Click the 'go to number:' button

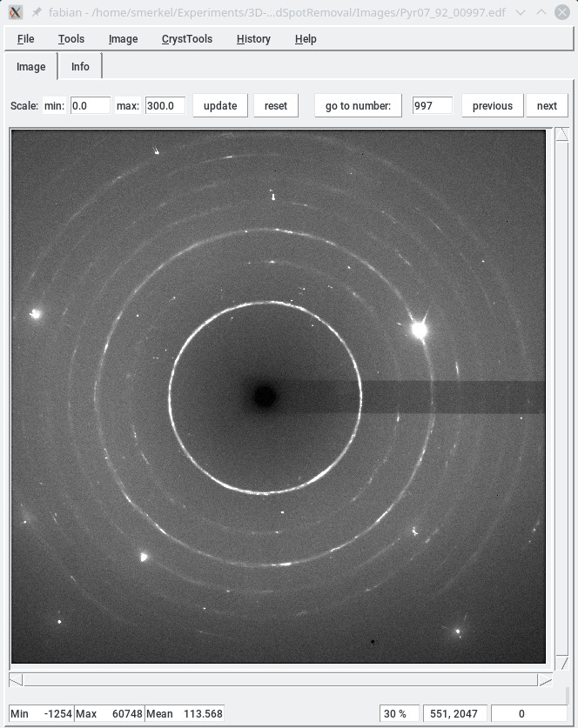click(x=358, y=106)
